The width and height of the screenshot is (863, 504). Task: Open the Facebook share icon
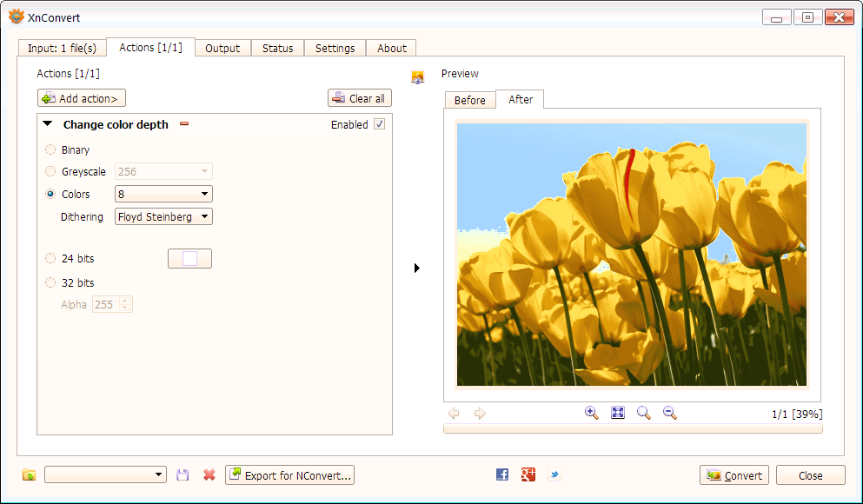[x=502, y=474]
